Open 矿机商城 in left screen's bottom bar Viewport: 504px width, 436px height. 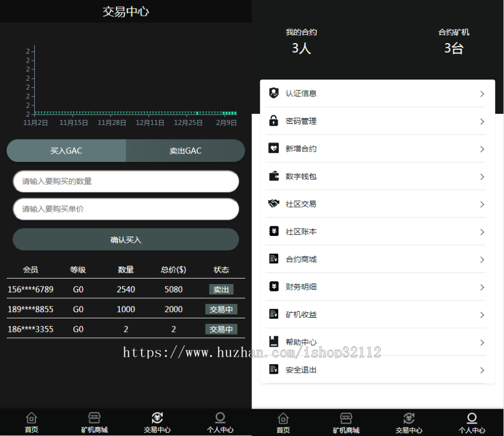coord(94,423)
